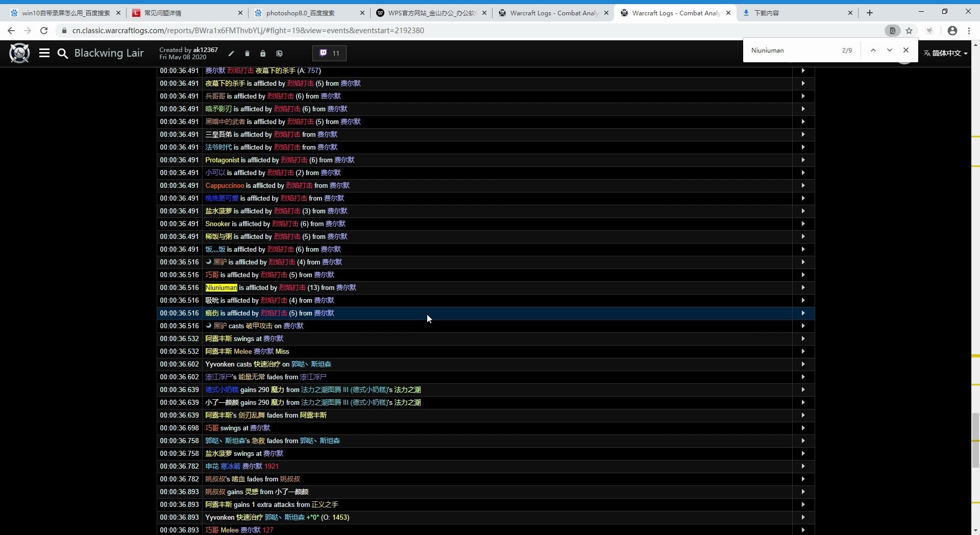Delete report using trash icon
The image size is (980, 535).
click(247, 54)
